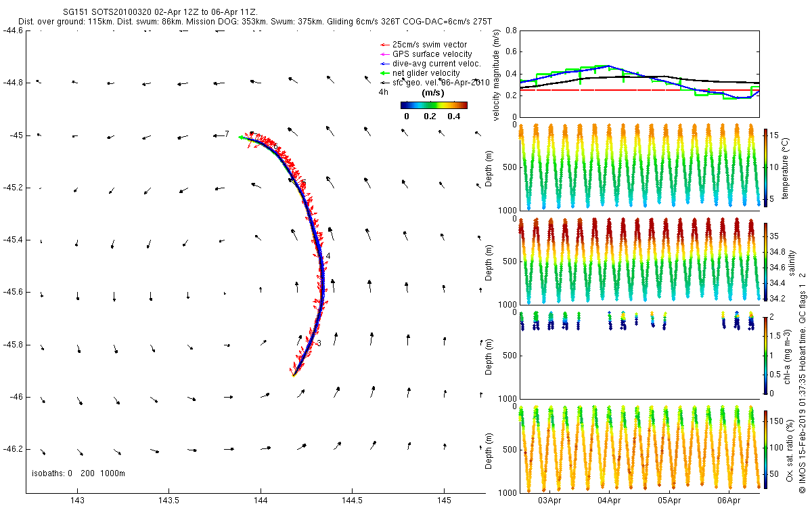Click the '0.6' tick on the velocity magnitude axis
This screenshot has width=812, height=508.
click(x=512, y=52)
